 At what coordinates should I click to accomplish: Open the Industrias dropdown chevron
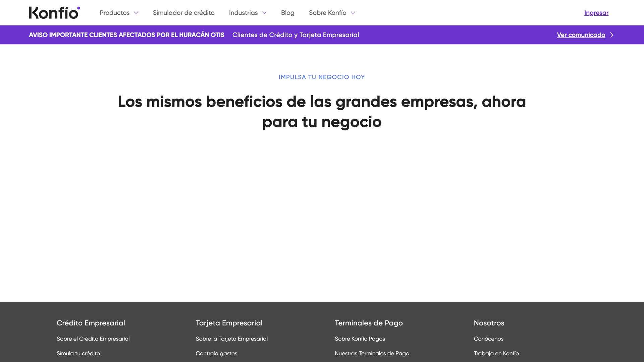[264, 13]
